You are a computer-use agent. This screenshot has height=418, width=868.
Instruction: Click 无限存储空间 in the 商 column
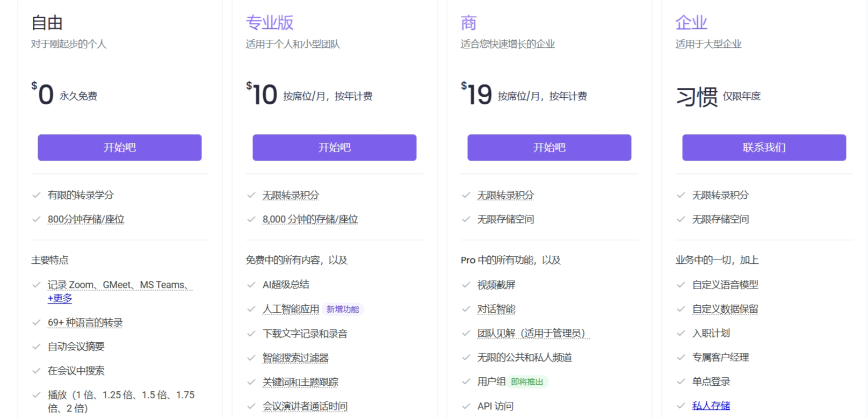[505, 219]
